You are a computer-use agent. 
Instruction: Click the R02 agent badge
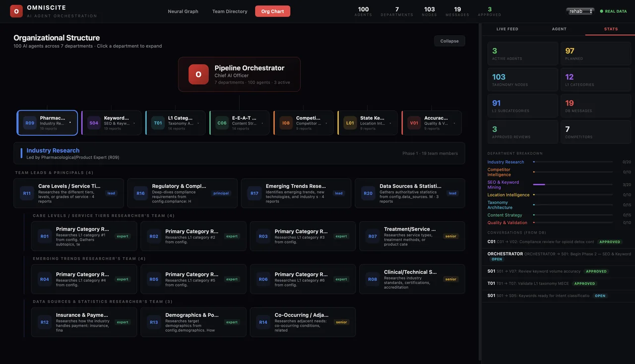coord(154,237)
